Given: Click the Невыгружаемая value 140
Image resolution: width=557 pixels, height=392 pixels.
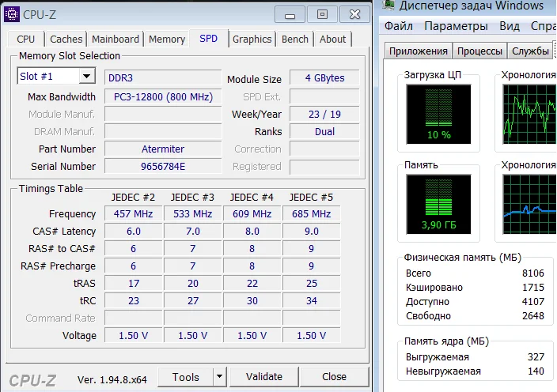Looking at the screenshot, I should coord(536,371).
